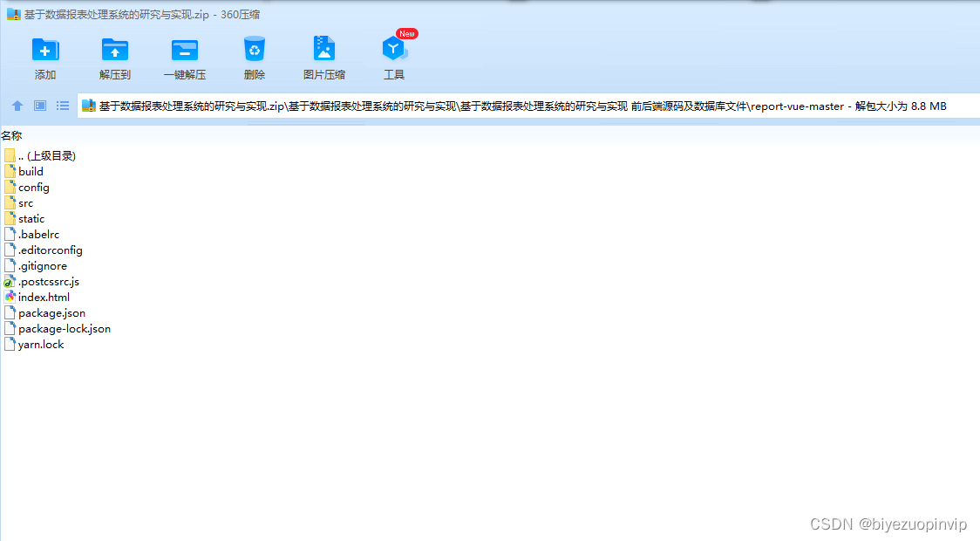Screen dimensions: 980x541
Task: Sort by the Name (名称) column header
Action: [x=12, y=135]
